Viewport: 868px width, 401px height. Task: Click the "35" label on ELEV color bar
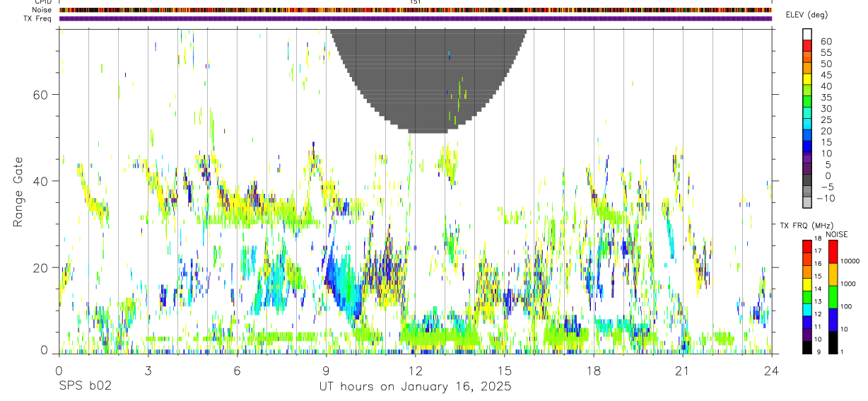tap(826, 98)
